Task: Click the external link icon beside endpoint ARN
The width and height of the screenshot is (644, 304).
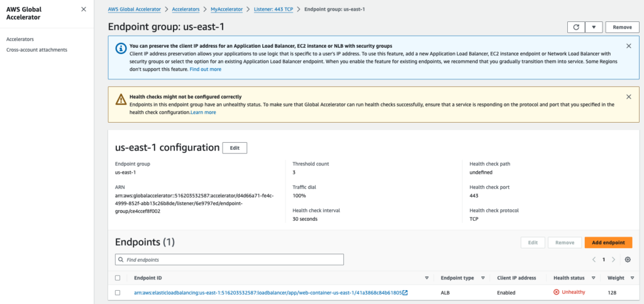Action: [x=405, y=293]
